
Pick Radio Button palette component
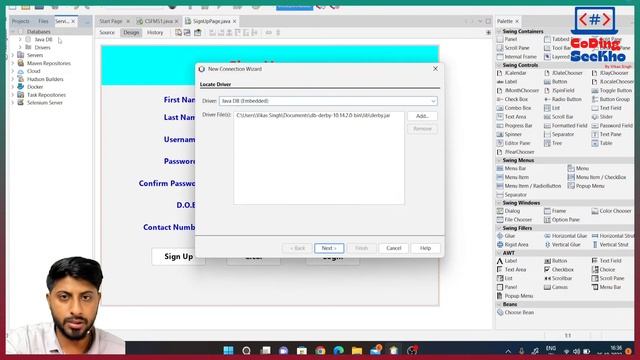click(563, 99)
